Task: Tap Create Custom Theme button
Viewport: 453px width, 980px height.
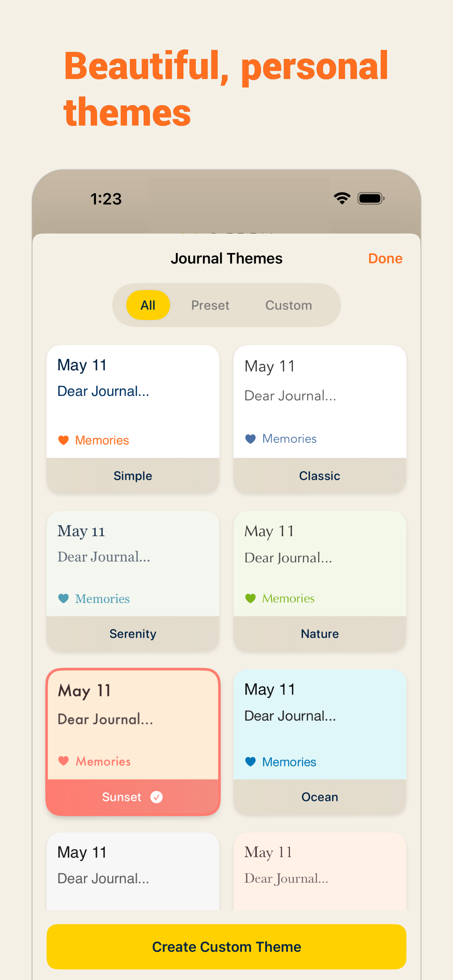Action: [226, 946]
